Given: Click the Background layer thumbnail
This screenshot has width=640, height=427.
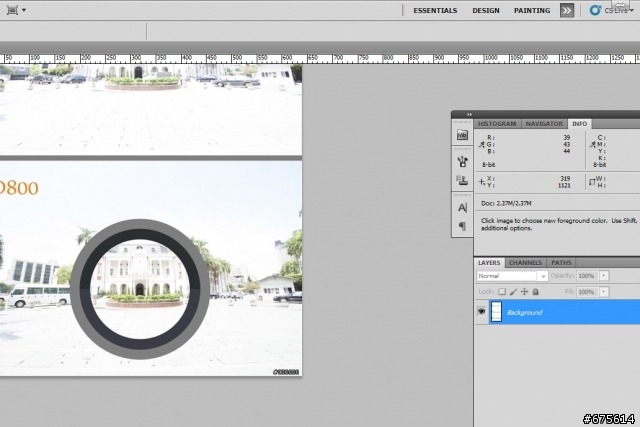Looking at the screenshot, I should click(x=495, y=312).
